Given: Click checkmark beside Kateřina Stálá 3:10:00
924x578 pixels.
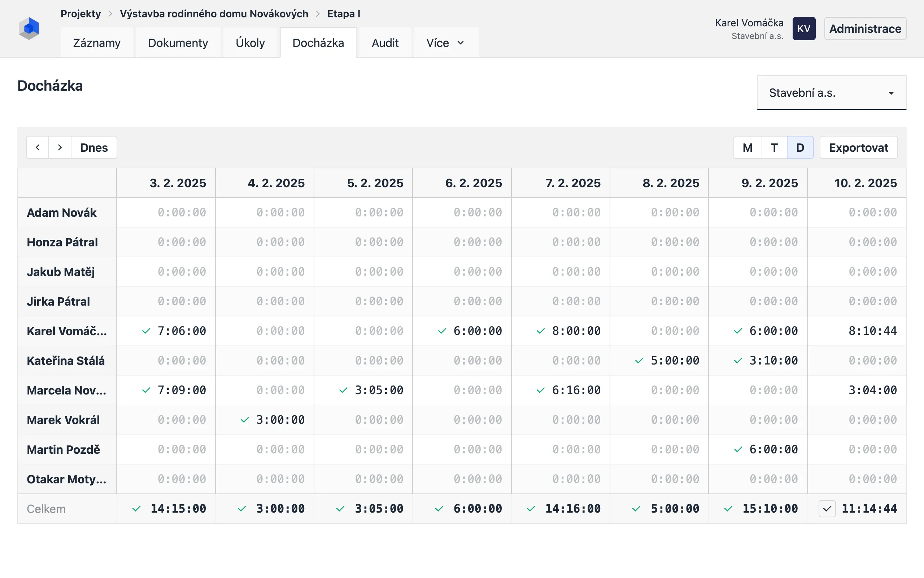Looking at the screenshot, I should click(x=738, y=361).
